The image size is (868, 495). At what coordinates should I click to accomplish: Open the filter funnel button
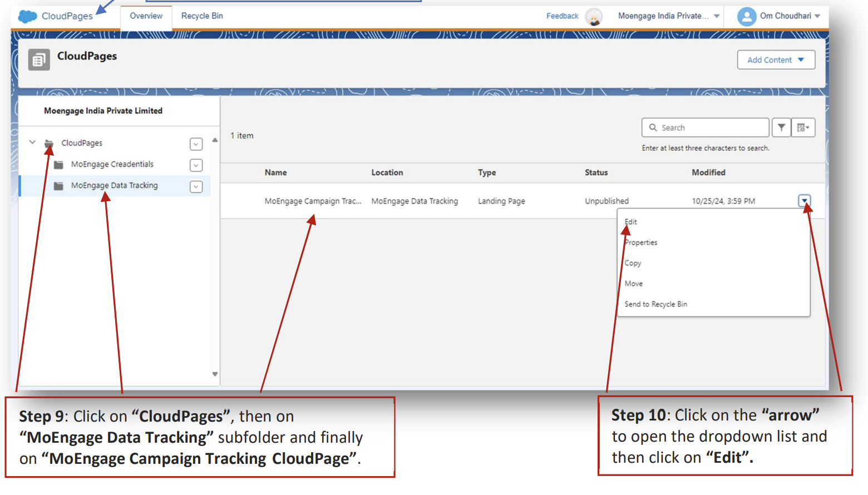[782, 127]
